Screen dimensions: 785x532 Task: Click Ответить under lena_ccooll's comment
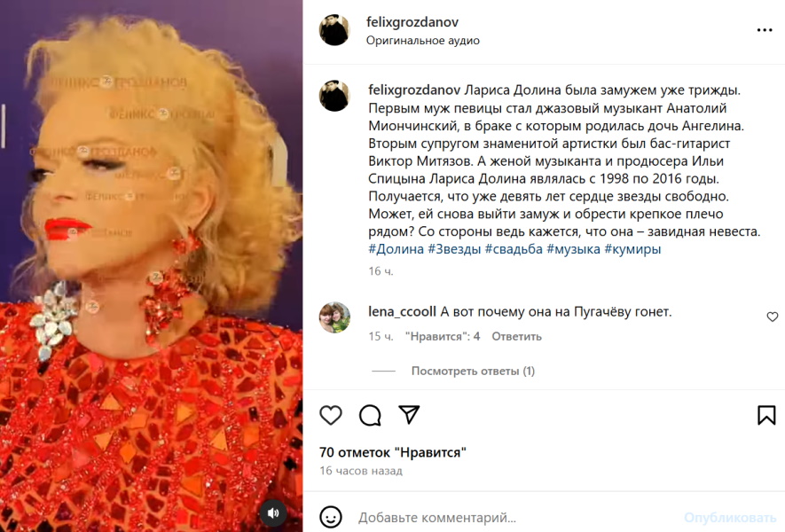pyautogui.click(x=516, y=336)
